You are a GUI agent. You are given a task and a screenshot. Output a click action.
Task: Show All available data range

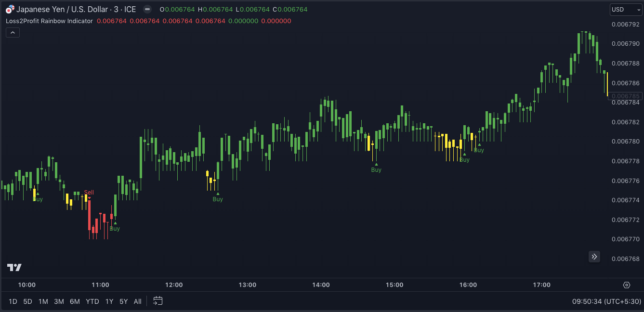tap(138, 301)
